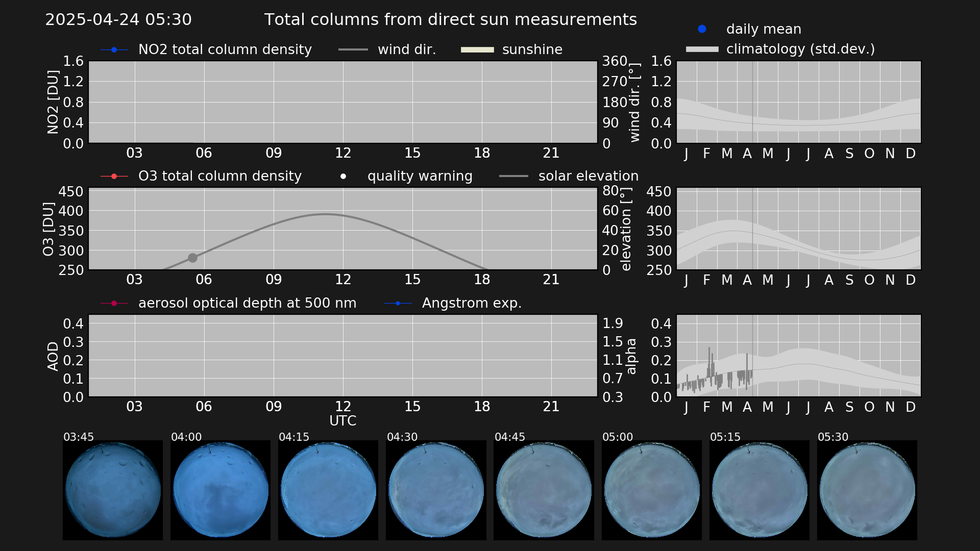The width and height of the screenshot is (980, 551).
Task: Click the 'elevation [°]' axis label
Action: coord(626,229)
